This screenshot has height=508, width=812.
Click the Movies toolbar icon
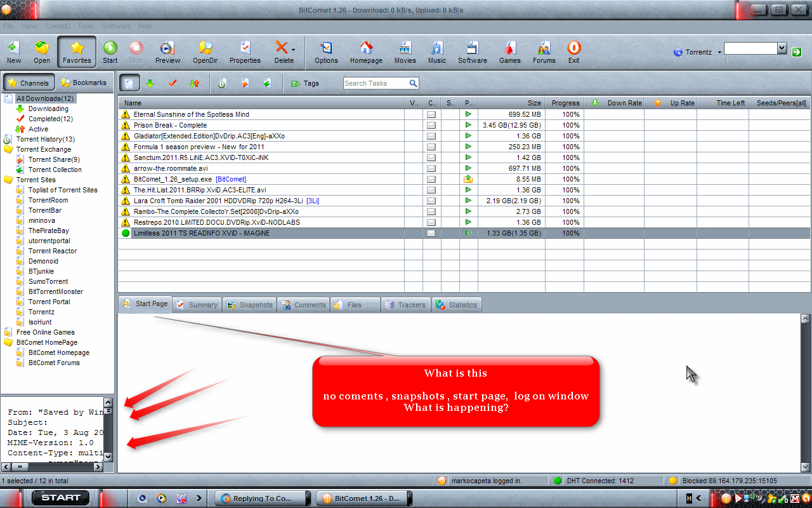[405, 52]
